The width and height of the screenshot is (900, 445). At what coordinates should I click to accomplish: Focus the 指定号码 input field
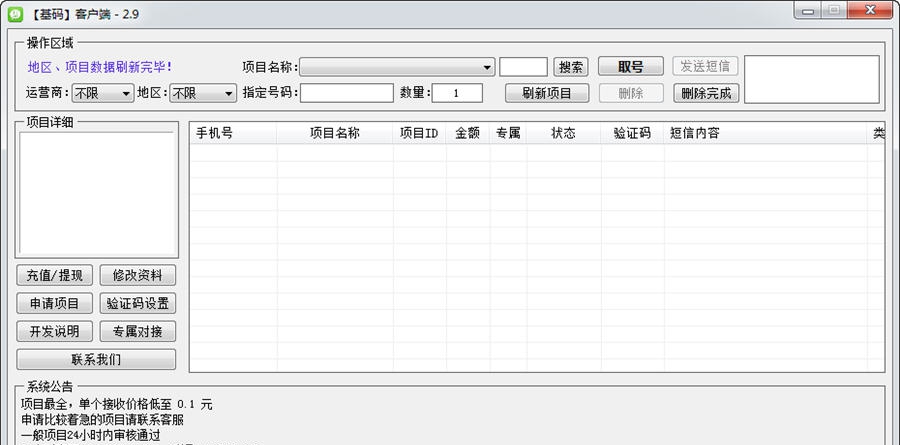pyautogui.click(x=347, y=93)
